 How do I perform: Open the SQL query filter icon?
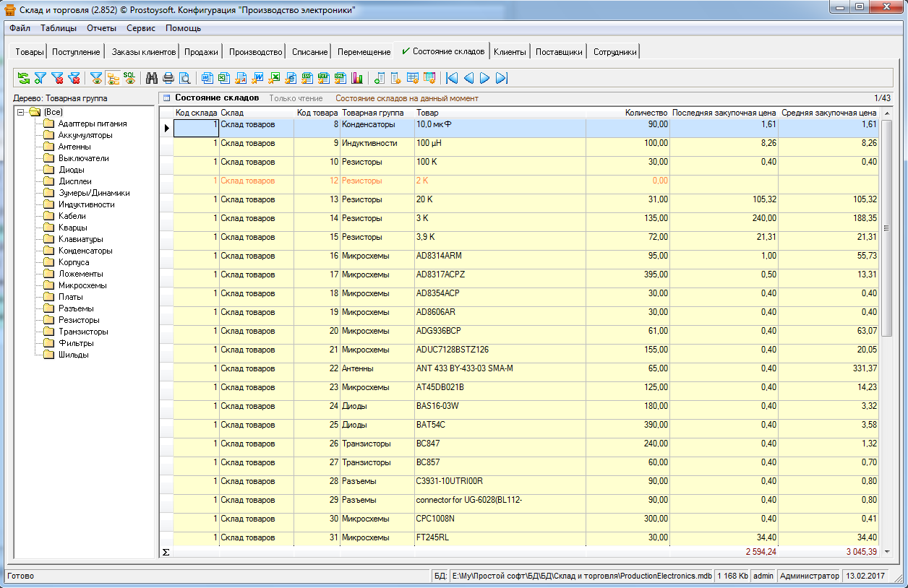[129, 78]
